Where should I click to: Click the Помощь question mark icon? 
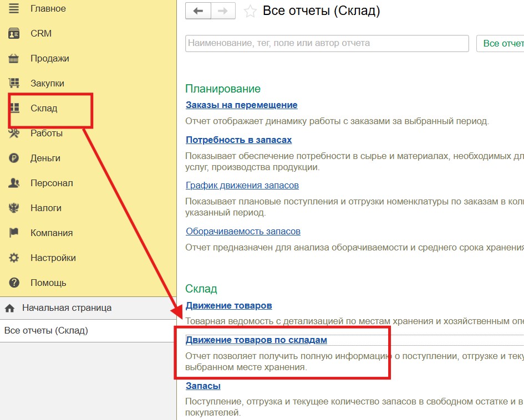tap(14, 283)
